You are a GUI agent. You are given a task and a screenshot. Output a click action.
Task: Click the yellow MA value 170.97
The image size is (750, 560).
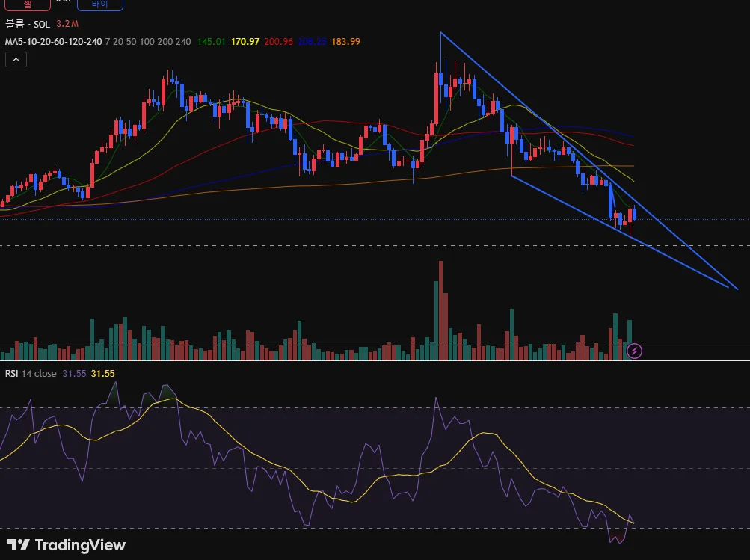pos(245,42)
